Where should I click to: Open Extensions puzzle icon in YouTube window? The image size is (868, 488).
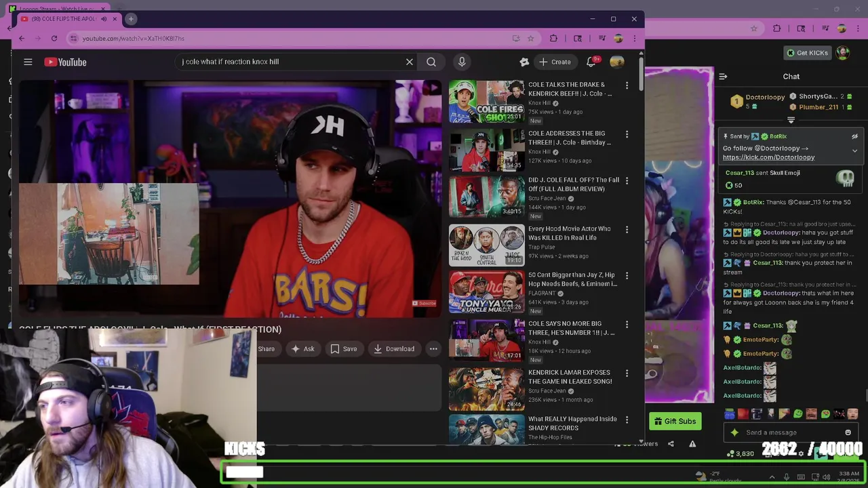point(553,39)
